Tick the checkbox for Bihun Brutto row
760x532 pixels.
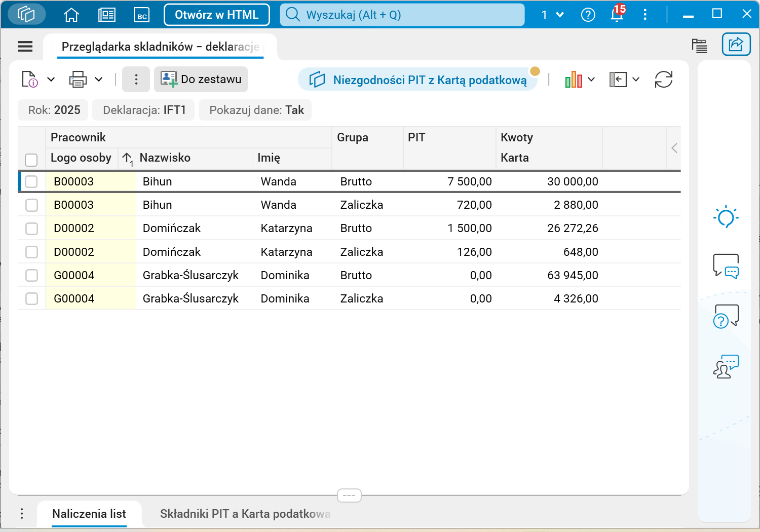click(x=31, y=181)
